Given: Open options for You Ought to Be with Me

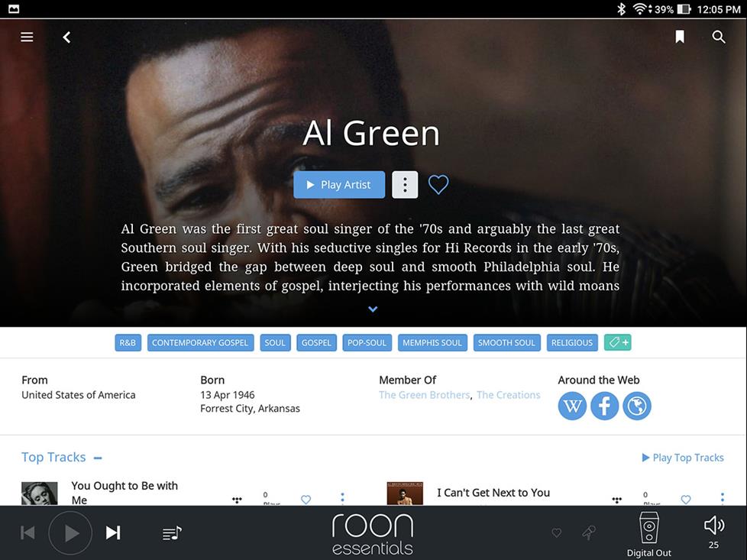Looking at the screenshot, I should pos(342,498).
